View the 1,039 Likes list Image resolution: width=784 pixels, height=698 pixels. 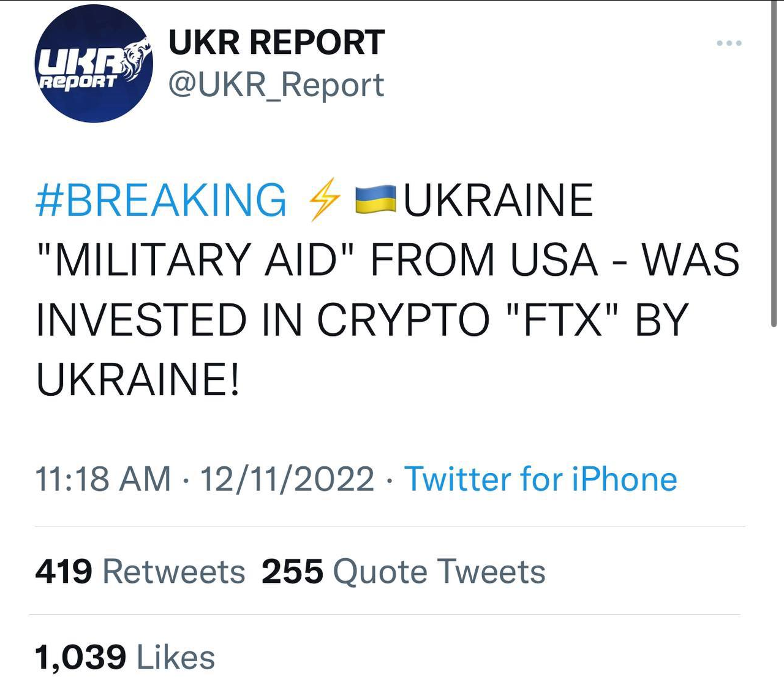pyautogui.click(x=125, y=658)
